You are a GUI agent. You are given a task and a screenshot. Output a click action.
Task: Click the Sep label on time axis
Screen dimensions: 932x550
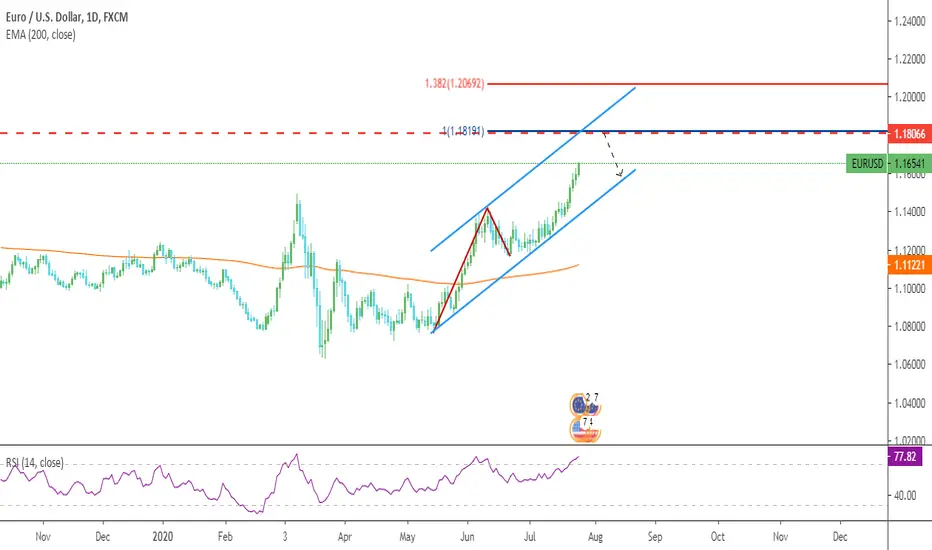pyautogui.click(x=654, y=536)
